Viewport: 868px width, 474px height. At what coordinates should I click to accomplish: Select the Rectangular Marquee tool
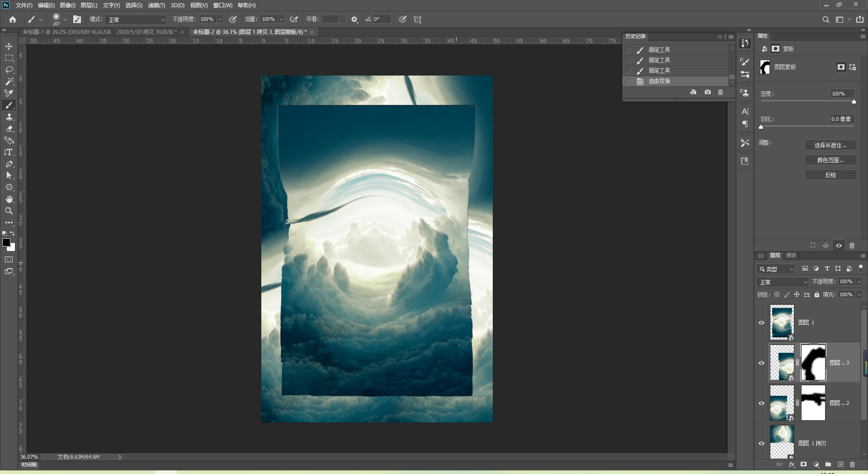click(x=9, y=58)
